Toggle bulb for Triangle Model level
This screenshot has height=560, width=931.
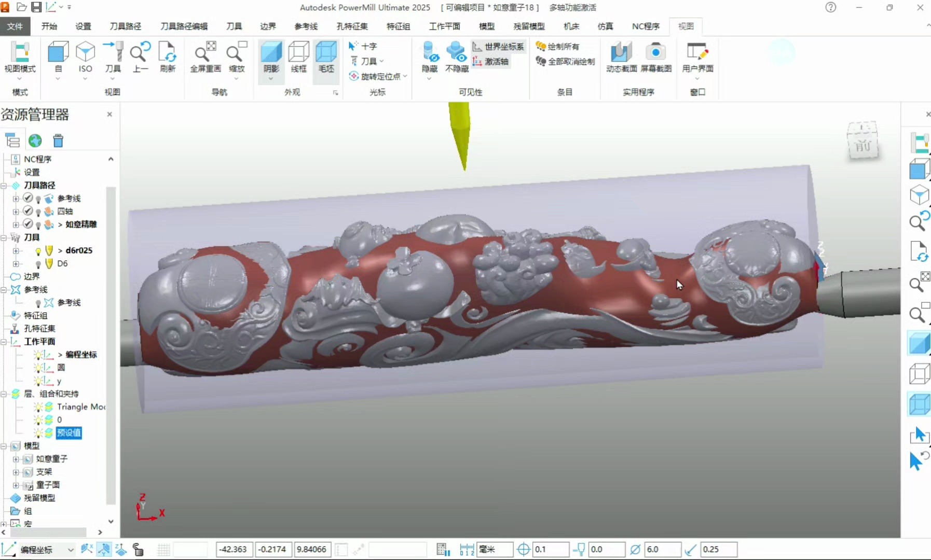(x=38, y=407)
